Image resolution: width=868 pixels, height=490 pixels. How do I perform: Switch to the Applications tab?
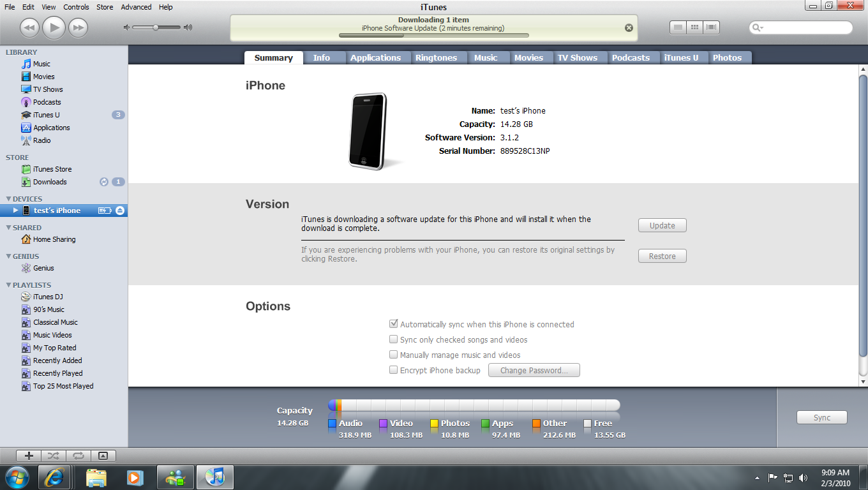[376, 57]
